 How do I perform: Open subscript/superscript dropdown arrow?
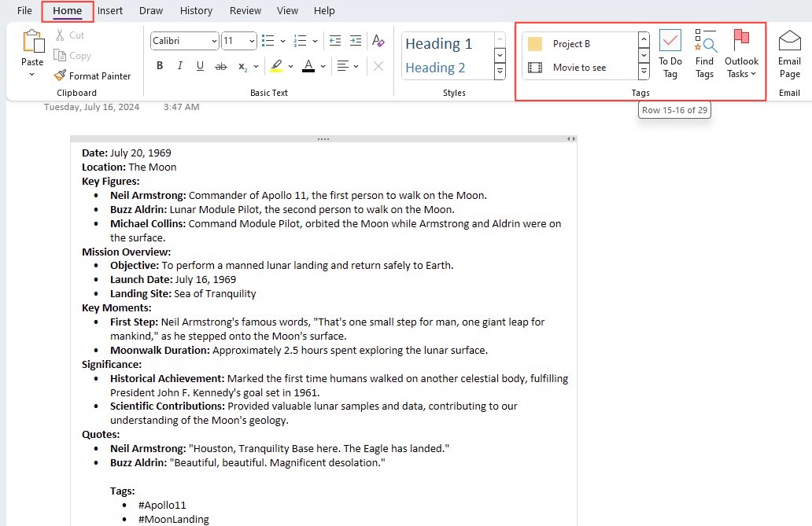click(256, 66)
